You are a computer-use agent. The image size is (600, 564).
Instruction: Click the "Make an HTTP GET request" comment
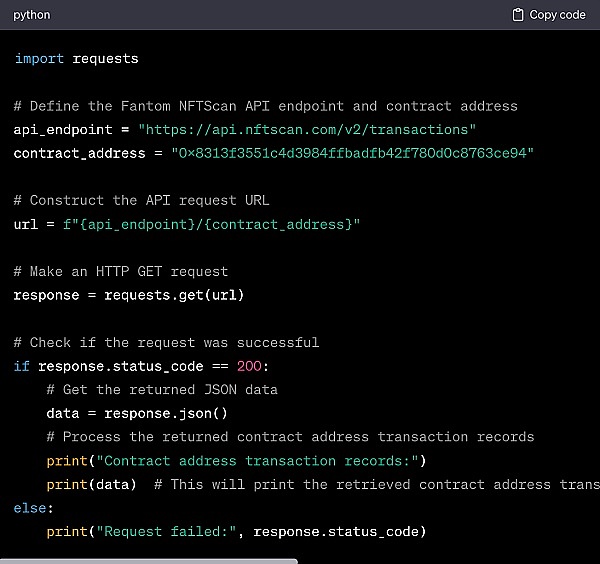coord(121,271)
